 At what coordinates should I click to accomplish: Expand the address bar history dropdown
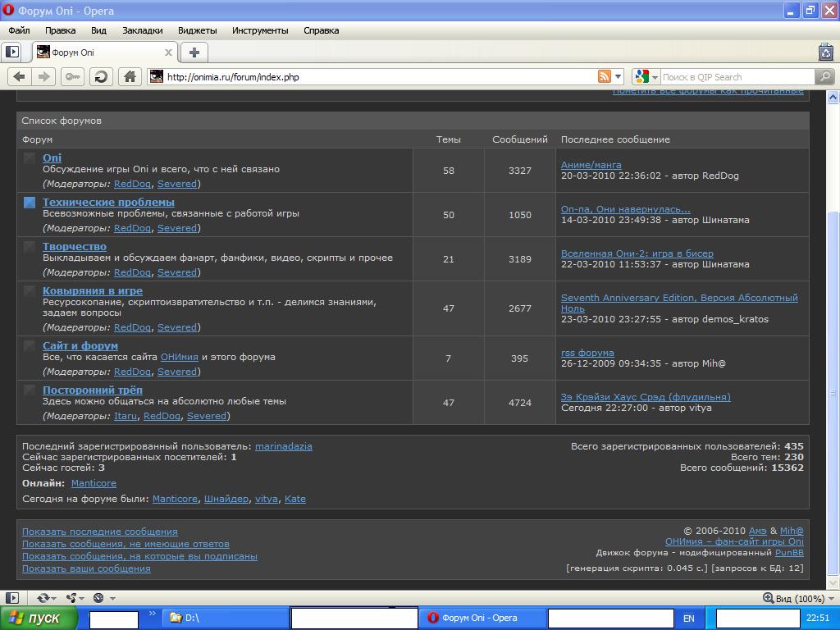[619, 76]
